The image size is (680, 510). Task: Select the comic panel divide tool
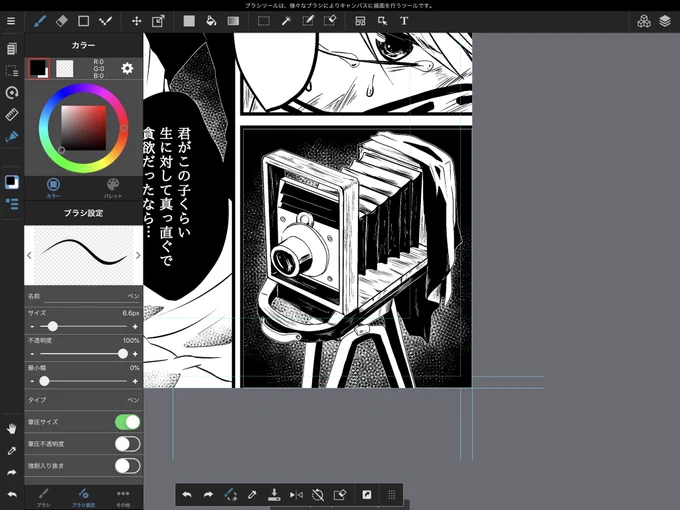360,21
